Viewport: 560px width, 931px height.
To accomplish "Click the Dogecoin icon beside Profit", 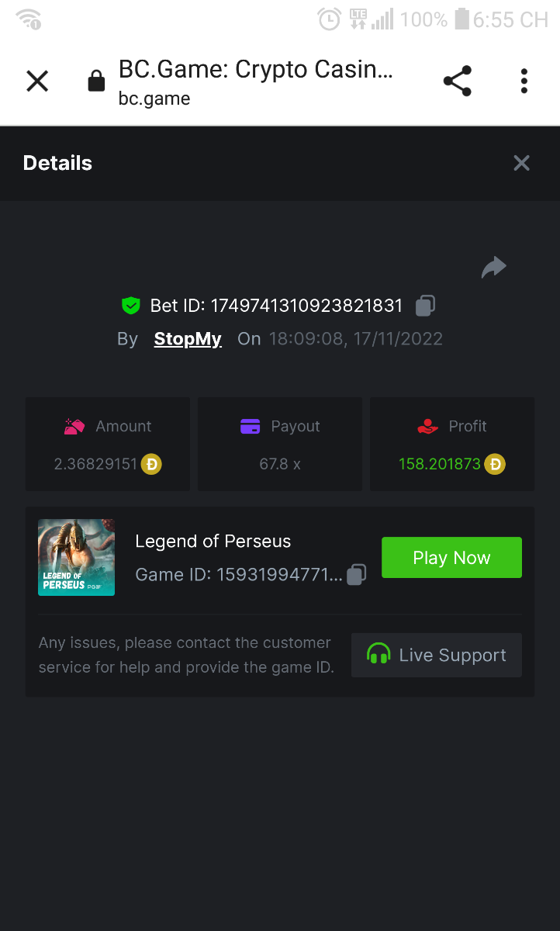I will [494, 465].
